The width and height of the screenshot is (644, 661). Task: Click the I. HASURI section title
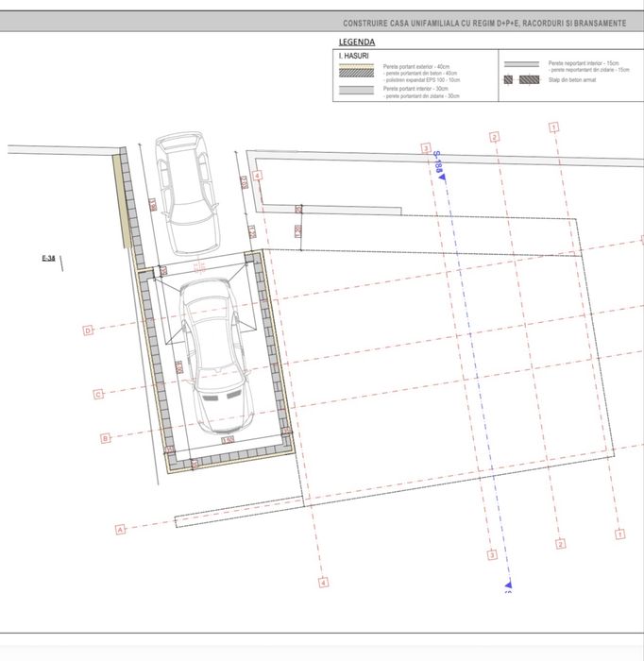coord(353,56)
